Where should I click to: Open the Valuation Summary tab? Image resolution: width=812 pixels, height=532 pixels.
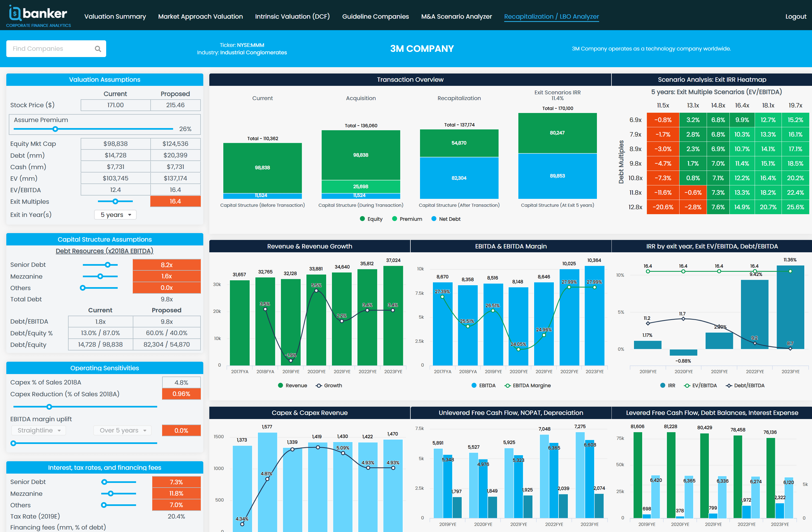[115, 16]
